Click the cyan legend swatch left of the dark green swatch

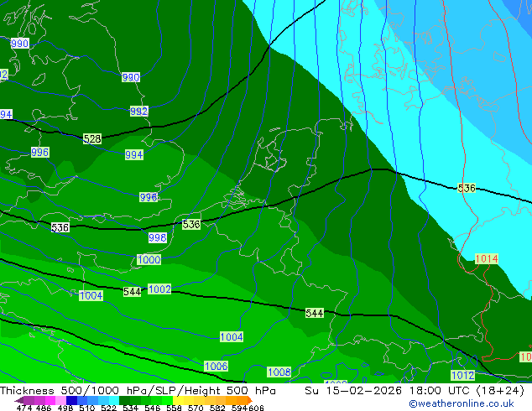point(114,399)
